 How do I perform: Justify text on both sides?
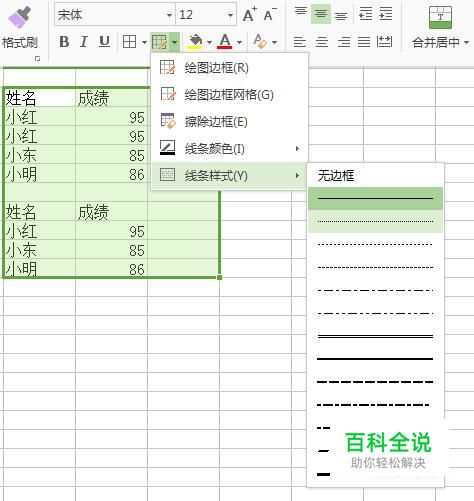[x=364, y=42]
